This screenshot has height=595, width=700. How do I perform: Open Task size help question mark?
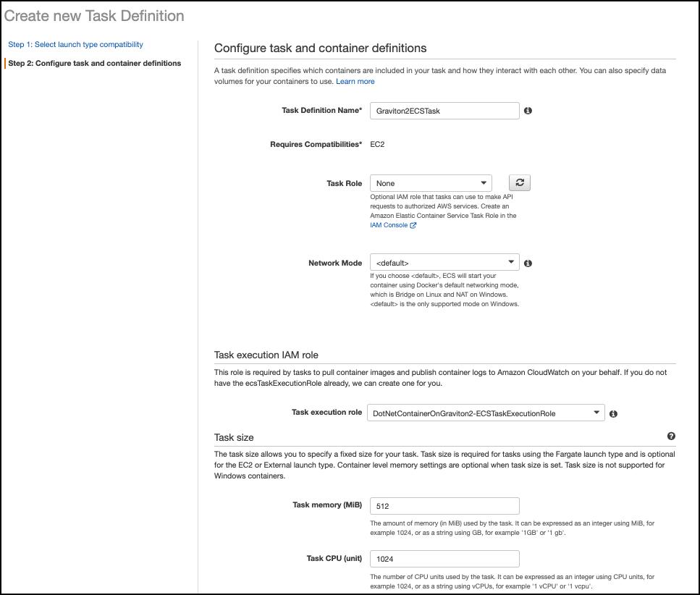[671, 436]
